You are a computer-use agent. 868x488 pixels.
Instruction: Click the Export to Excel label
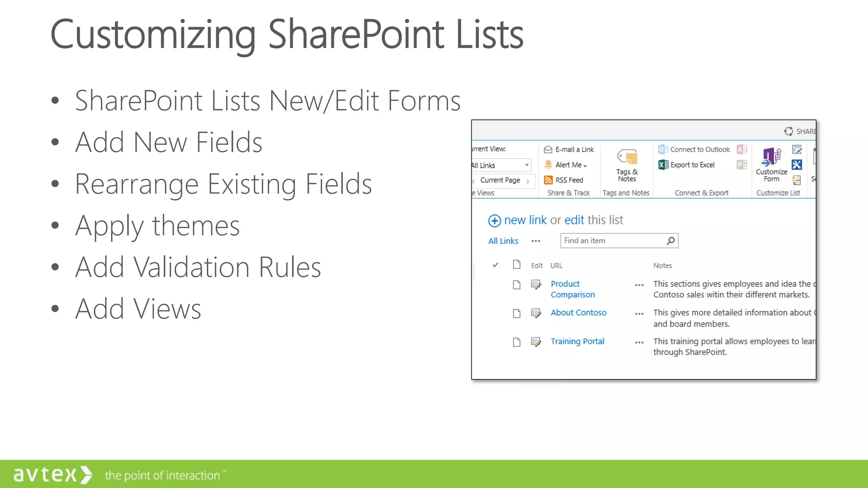(x=692, y=165)
